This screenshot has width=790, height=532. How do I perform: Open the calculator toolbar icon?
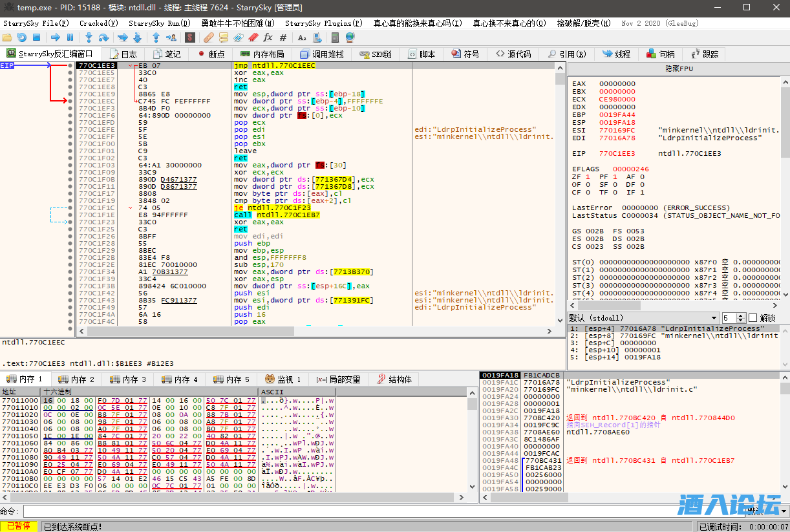pos(336,37)
